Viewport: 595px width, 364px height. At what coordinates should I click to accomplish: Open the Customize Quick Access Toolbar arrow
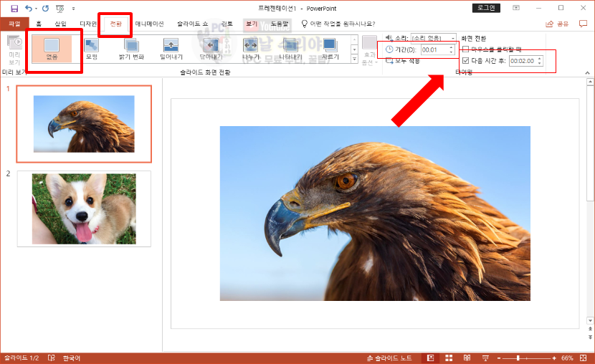73,9
